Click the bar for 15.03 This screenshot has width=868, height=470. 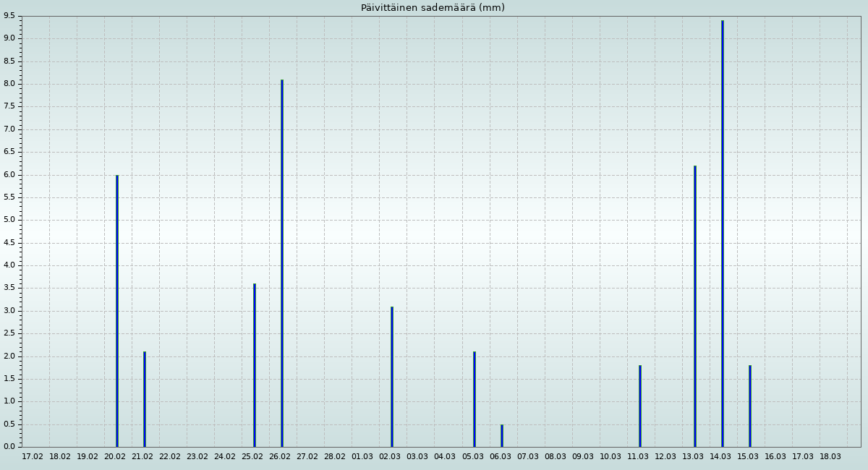[750, 406]
